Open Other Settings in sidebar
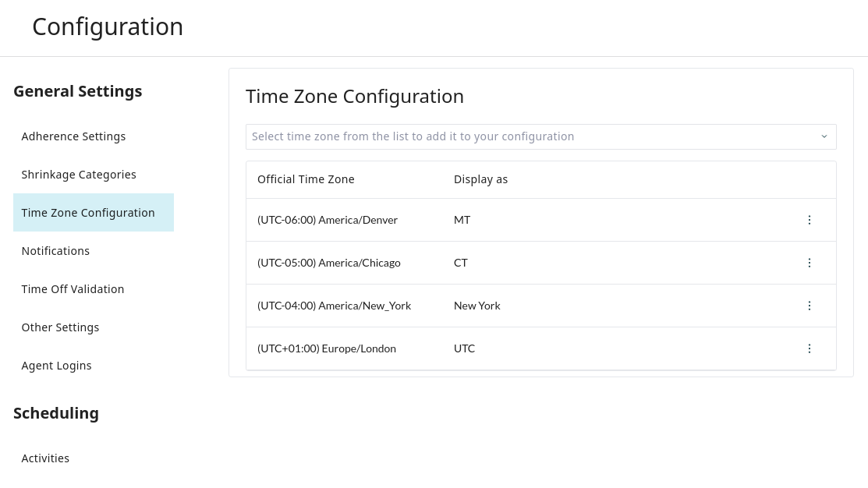 [60, 327]
